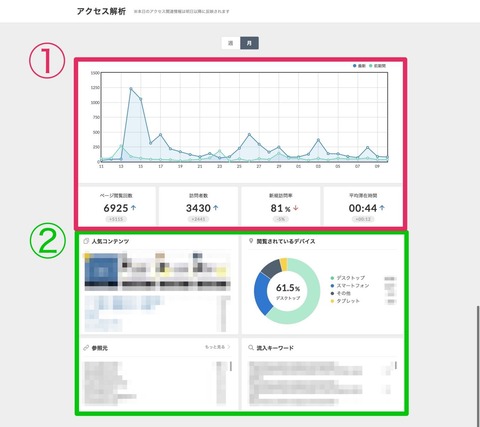Screen dimensions: 480x427
Task: Click the 人気コンテンツ section icon
Action: (86, 241)
